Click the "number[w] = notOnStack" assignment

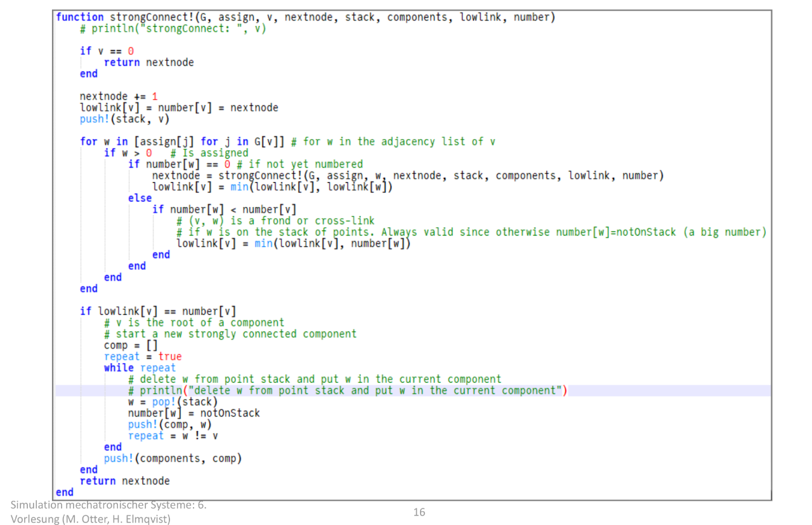193,413
